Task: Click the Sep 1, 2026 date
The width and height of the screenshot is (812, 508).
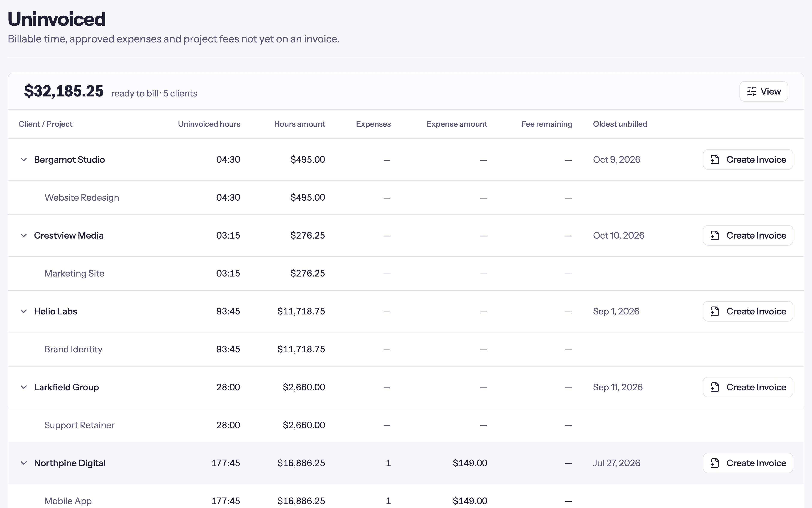Action: (x=616, y=311)
